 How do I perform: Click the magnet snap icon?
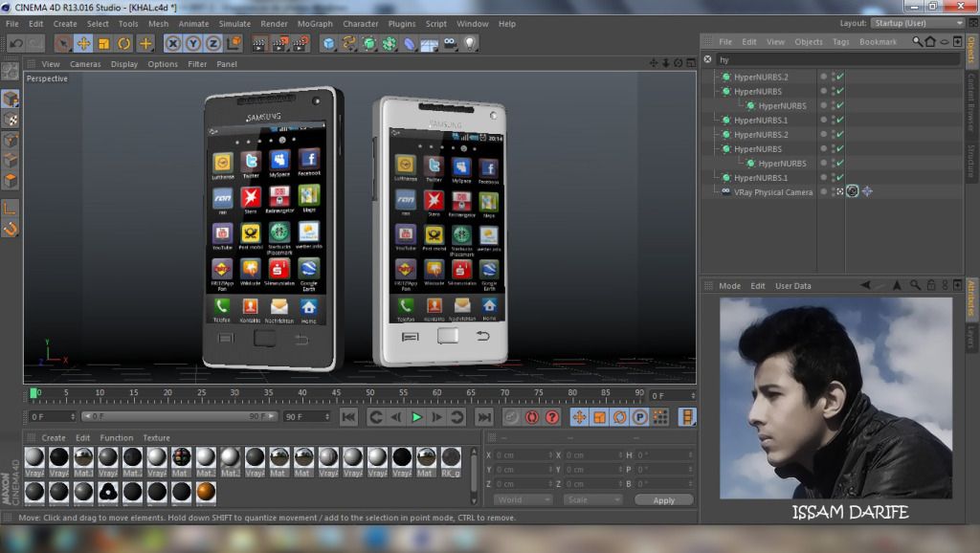tap(10, 230)
